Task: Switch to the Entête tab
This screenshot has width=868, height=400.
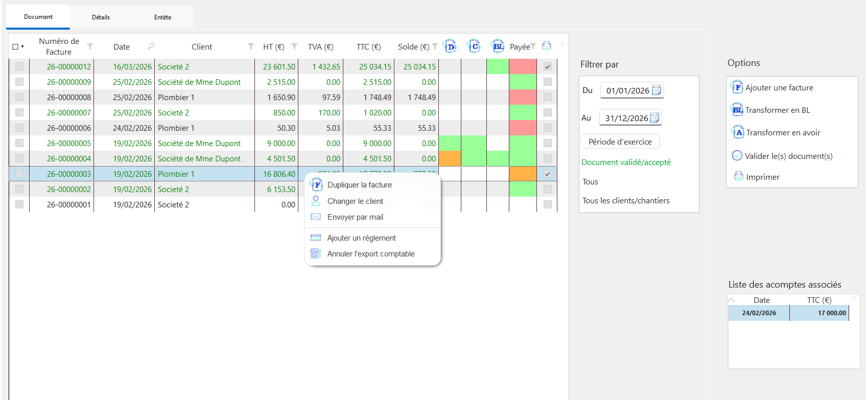Action: click(x=162, y=17)
